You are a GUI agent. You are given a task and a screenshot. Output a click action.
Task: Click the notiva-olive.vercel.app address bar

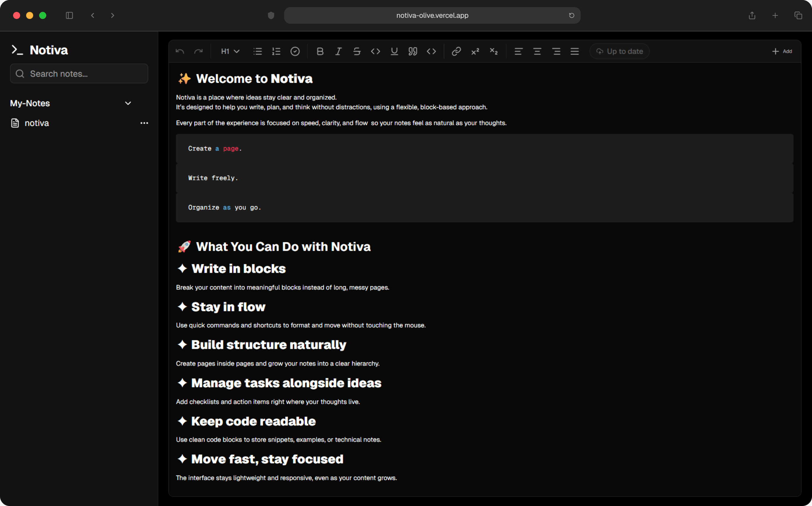point(432,15)
